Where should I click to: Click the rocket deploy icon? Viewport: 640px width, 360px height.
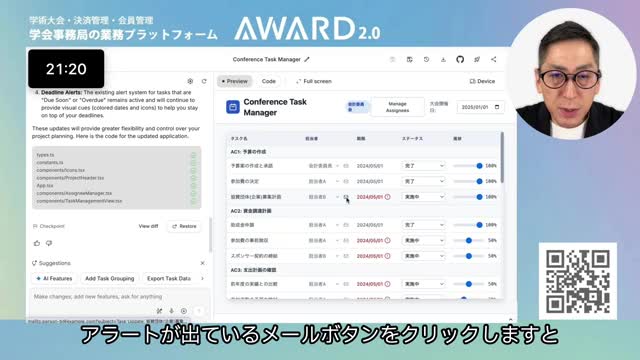tap(477, 60)
